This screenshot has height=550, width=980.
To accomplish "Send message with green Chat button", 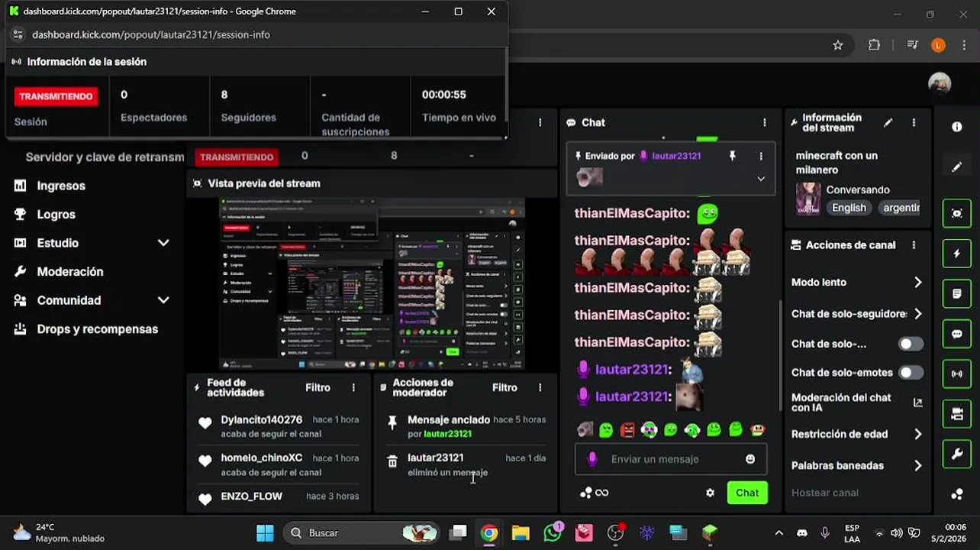I will pos(747,493).
